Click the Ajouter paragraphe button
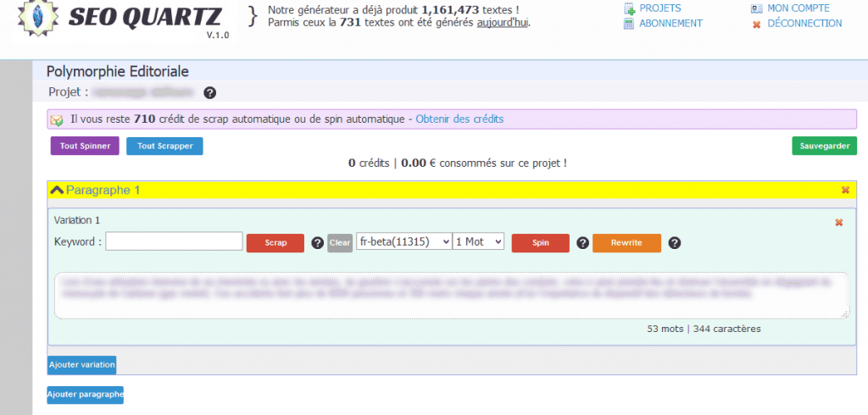Image resolution: width=868 pixels, height=415 pixels. click(x=86, y=395)
